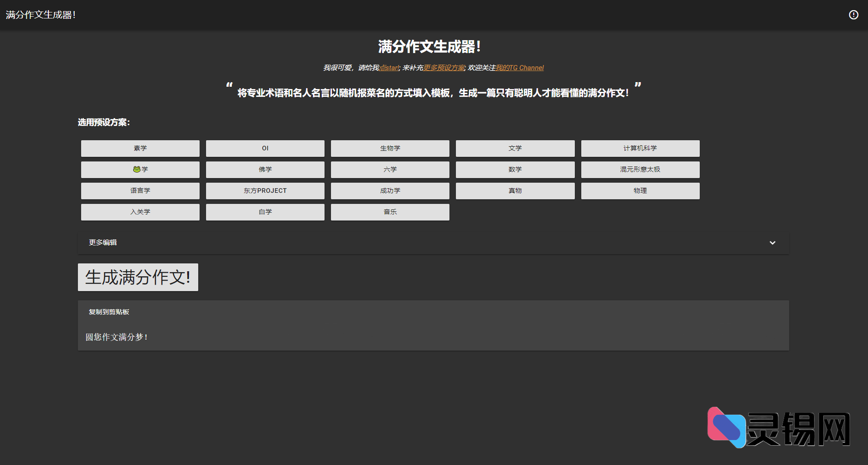The height and width of the screenshot is (465, 868).
Task: Select the 计算机科学 preset
Action: click(640, 148)
